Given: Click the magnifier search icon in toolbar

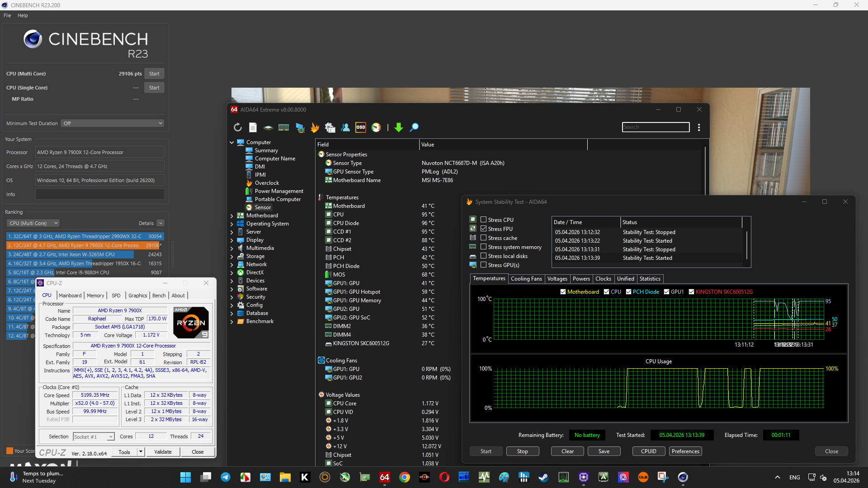Looking at the screenshot, I should (414, 127).
